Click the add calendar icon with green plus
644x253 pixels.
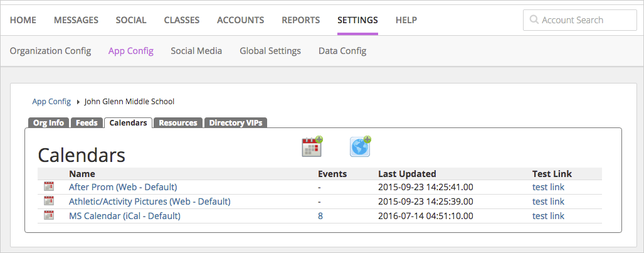[312, 146]
